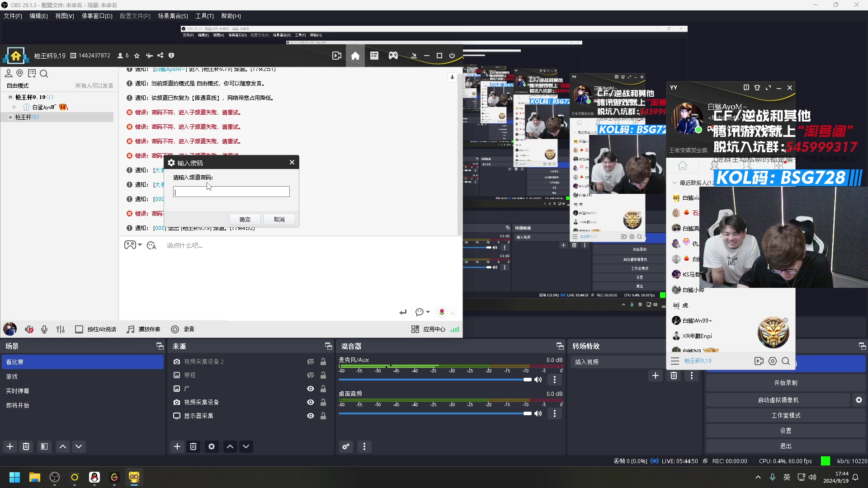This screenshot has width=868, height=488.
Task: Open 应用中心 app center
Action: pyautogui.click(x=429, y=329)
